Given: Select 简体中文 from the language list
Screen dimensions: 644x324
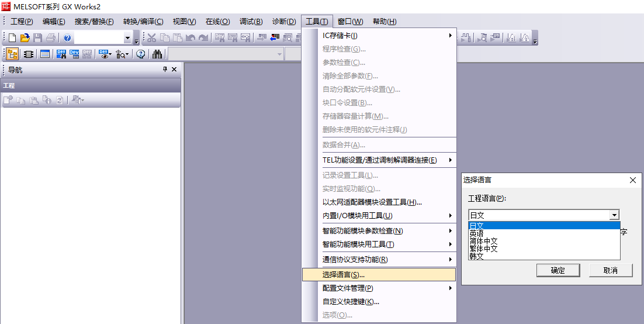Looking at the screenshot, I should point(483,241).
